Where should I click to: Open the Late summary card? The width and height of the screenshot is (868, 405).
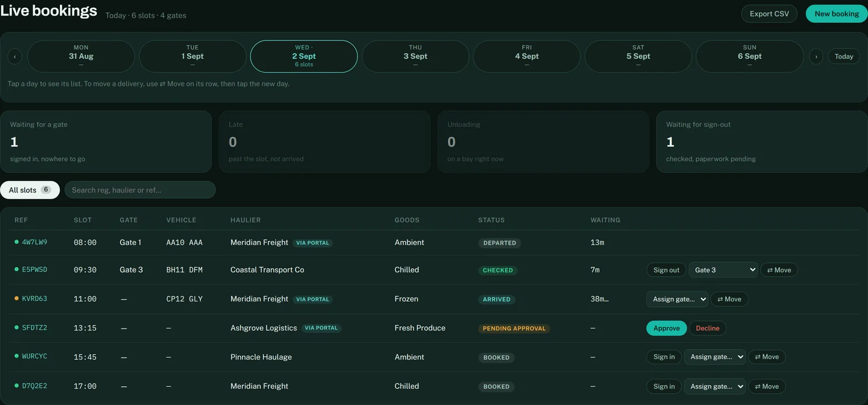point(324,142)
